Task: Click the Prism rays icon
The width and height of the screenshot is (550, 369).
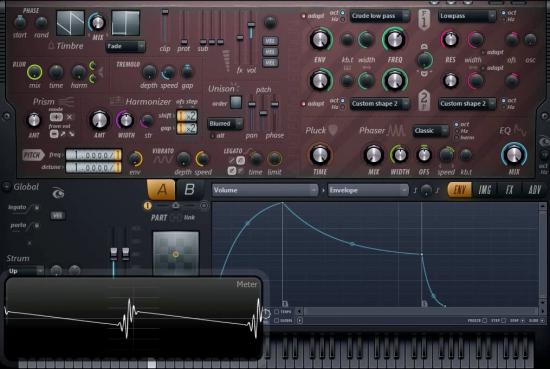Action: pos(66,102)
